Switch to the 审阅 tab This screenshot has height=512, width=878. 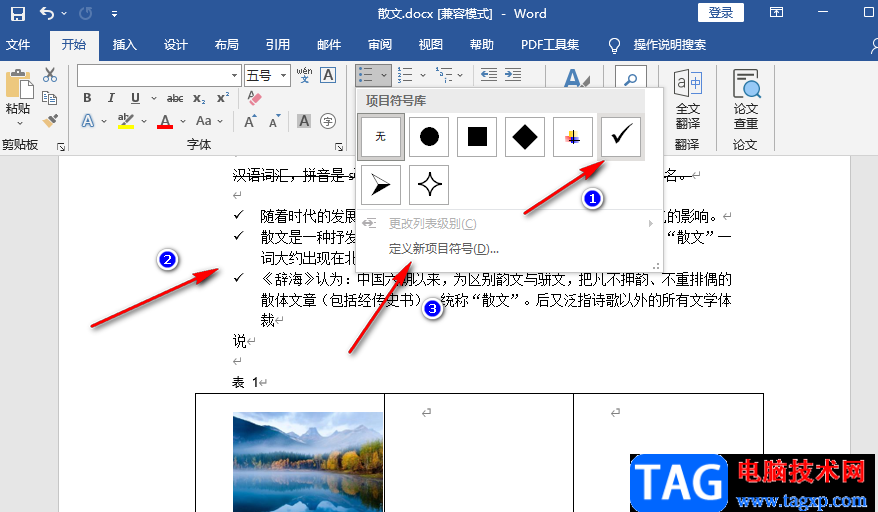(380, 45)
